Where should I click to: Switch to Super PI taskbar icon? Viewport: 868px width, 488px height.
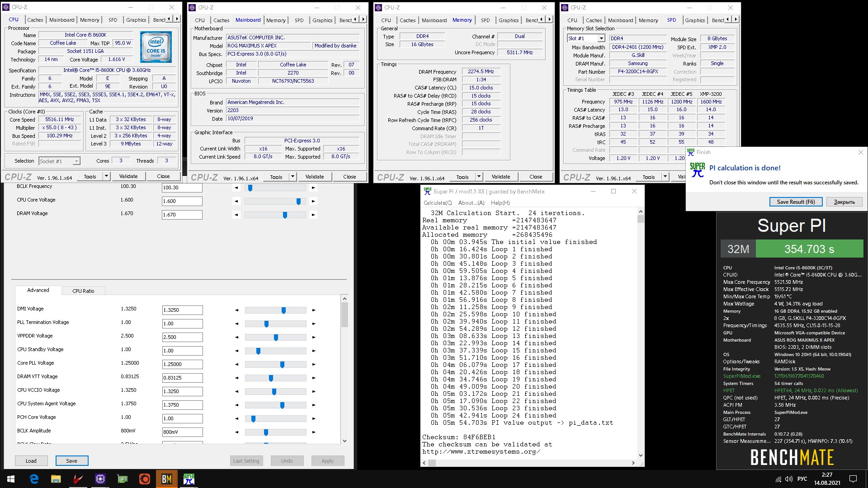[x=189, y=479]
